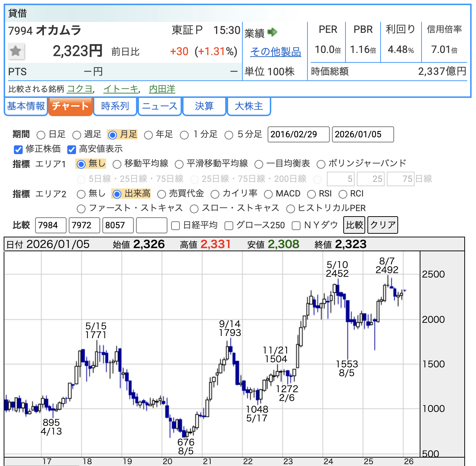The height and width of the screenshot is (466, 476).
Task: Select MACD for indicator area 2
Action: (268, 194)
